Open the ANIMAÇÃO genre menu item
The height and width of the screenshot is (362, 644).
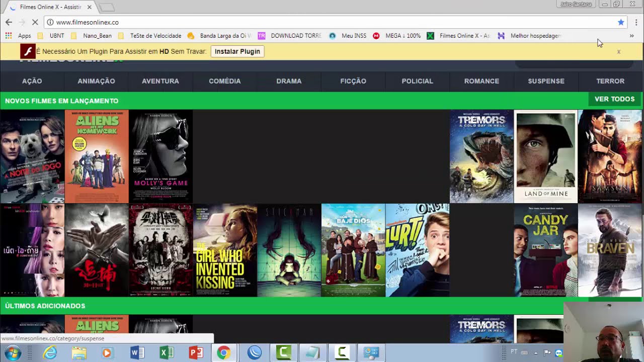96,81
